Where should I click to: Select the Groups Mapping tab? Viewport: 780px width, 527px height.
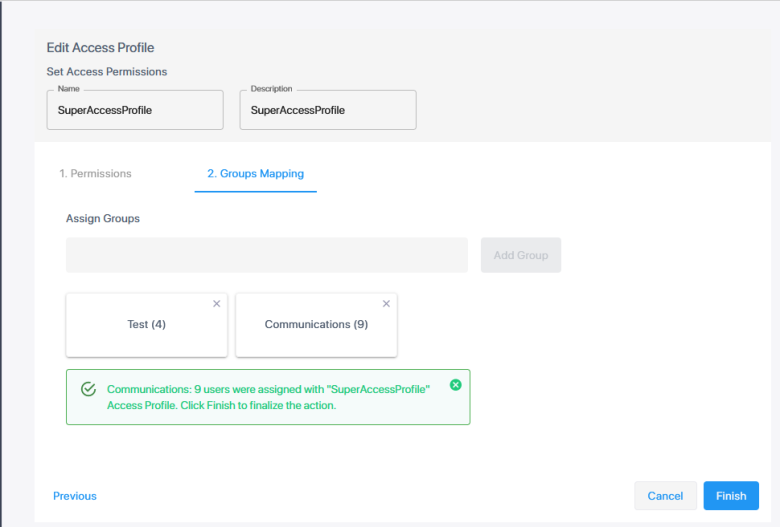click(255, 173)
